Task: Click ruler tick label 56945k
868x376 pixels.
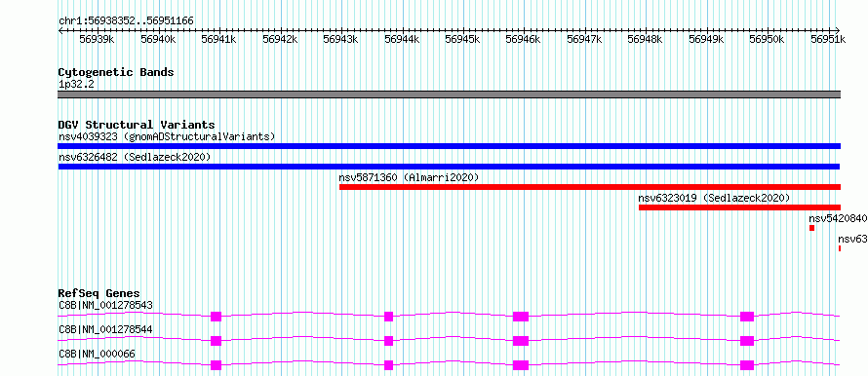Action: [x=463, y=39]
